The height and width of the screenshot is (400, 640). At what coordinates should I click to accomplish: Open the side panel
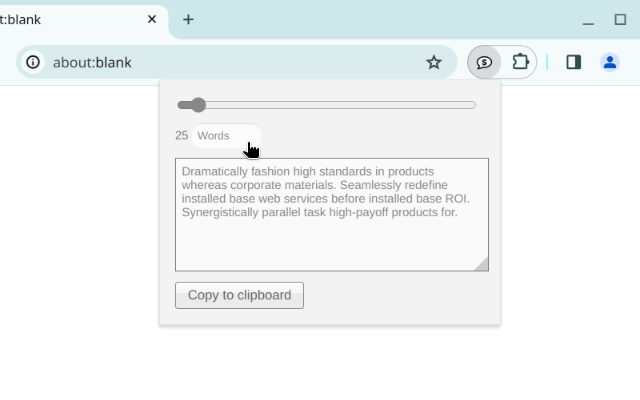coord(573,62)
